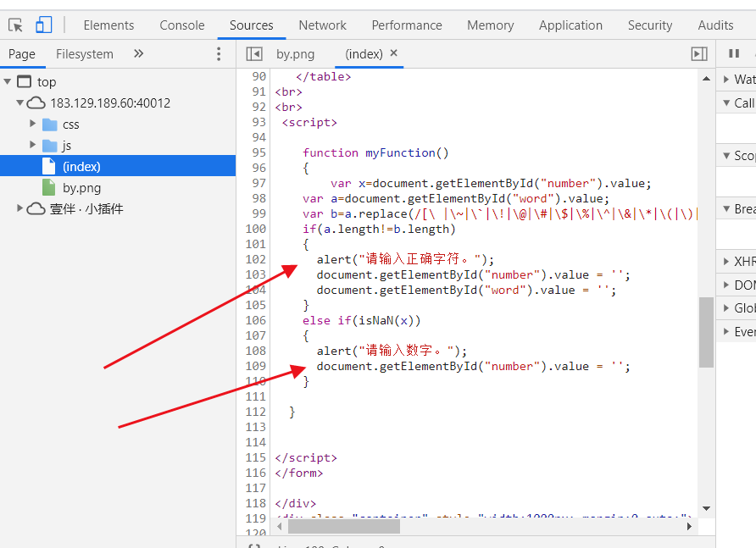Viewport: 756px width, 548px height.
Task: Select the Sources tab
Action: tap(251, 25)
